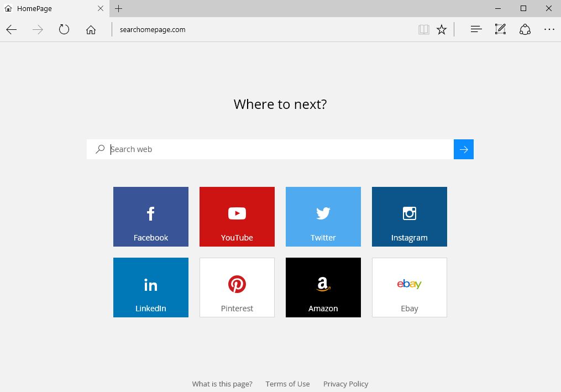
Task: Close the HomePage tab
Action: (101, 8)
